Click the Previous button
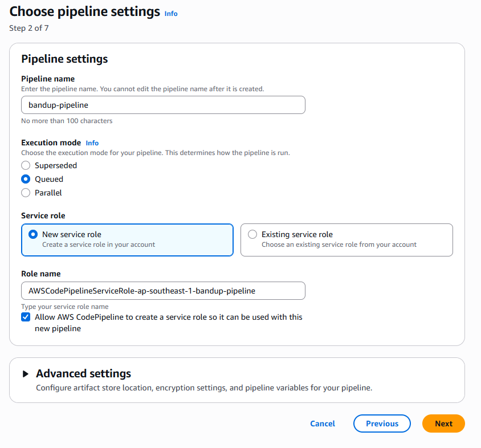481x448 pixels. (381, 423)
